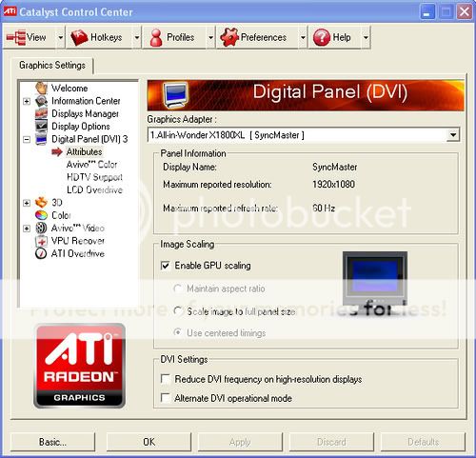Click the 3D tree icon

(42, 202)
